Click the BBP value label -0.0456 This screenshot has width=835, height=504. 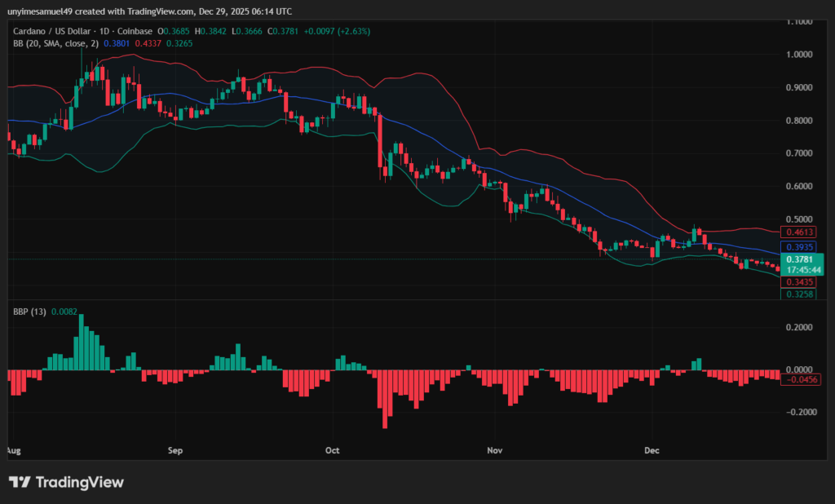[799, 378]
